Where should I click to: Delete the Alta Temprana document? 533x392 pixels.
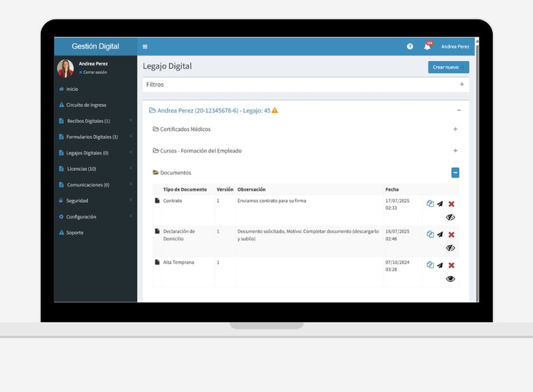451,265
